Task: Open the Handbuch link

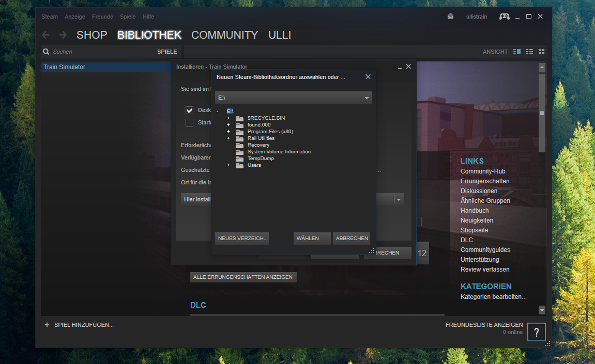Action: tap(475, 211)
